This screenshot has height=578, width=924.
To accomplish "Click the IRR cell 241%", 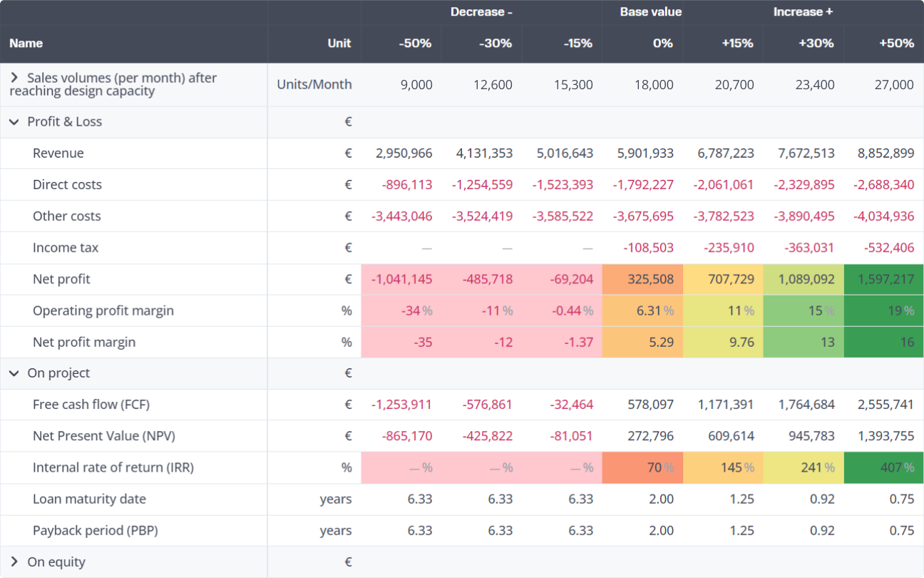I will coord(804,467).
